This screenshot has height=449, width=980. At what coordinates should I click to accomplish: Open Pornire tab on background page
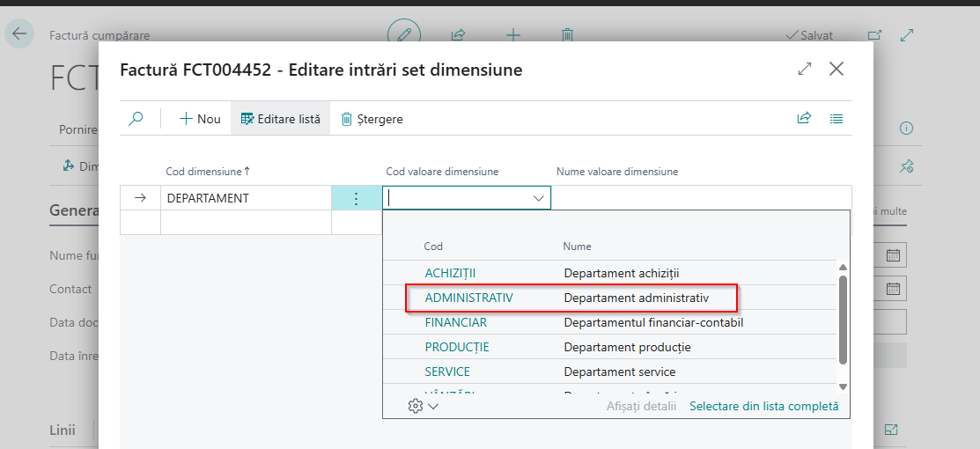[x=78, y=129]
